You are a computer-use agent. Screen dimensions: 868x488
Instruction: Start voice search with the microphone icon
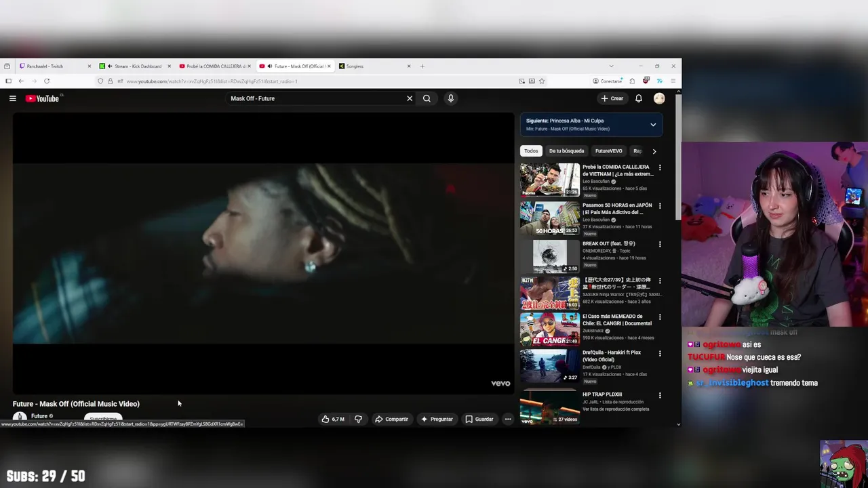(450, 98)
